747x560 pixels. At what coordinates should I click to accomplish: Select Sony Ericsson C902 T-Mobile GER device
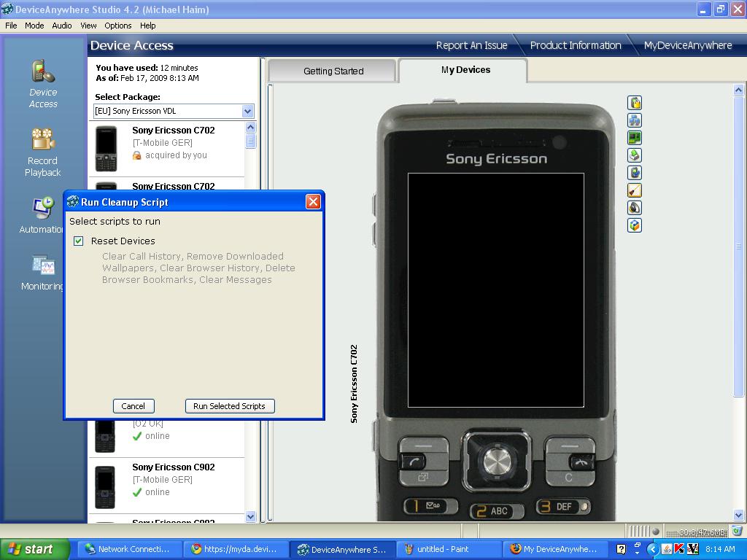pos(167,486)
